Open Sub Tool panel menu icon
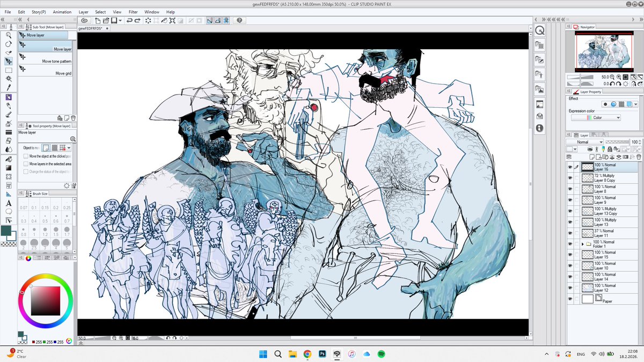The image size is (644, 362). tap(21, 26)
